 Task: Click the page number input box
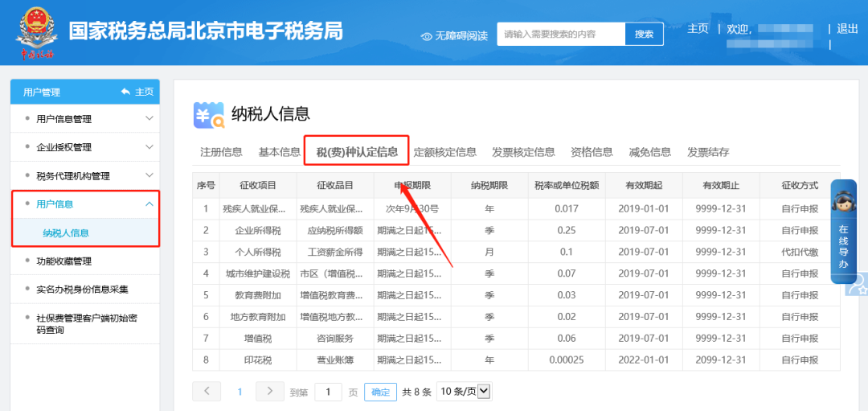328,392
